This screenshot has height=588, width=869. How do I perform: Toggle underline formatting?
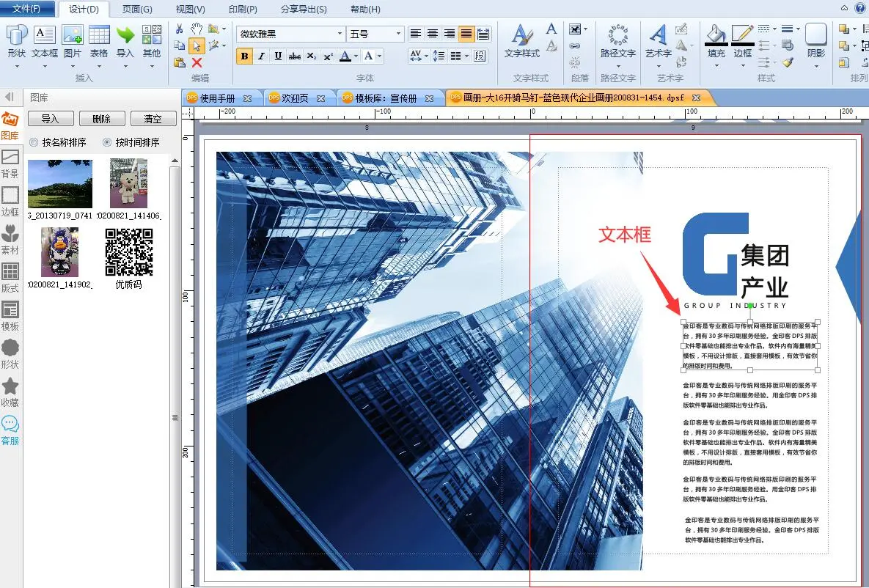[278, 56]
